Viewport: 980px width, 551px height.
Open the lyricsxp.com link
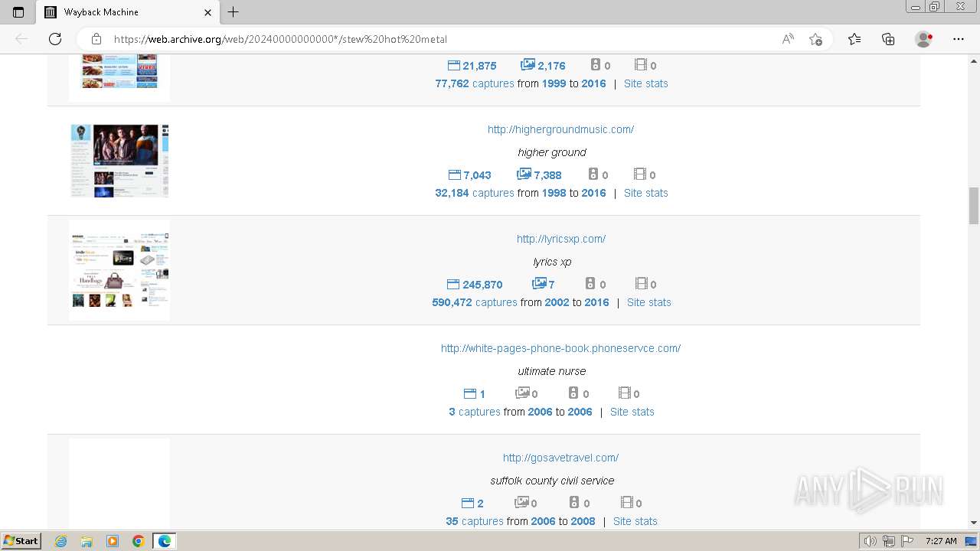pyautogui.click(x=561, y=239)
